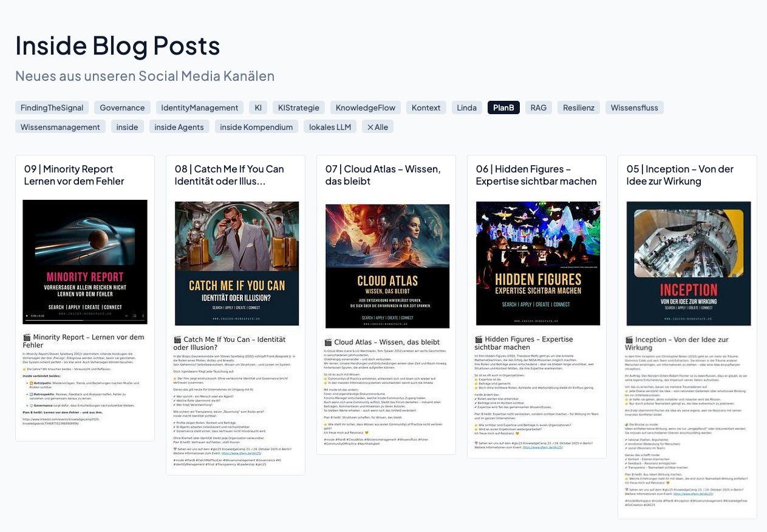Image resolution: width=767 pixels, height=532 pixels.
Task: Click subtitle 'Neues aus unseren Social Media Kanälen'
Action: [x=145, y=76]
